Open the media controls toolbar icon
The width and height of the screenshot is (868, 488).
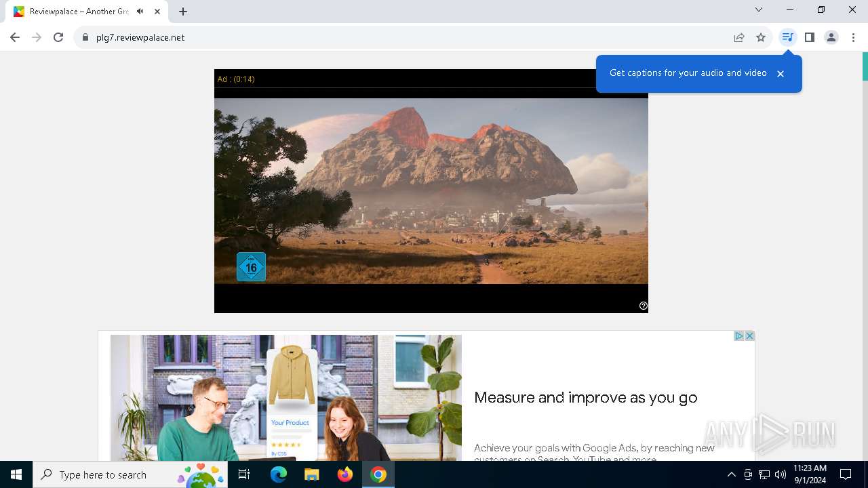pos(787,37)
